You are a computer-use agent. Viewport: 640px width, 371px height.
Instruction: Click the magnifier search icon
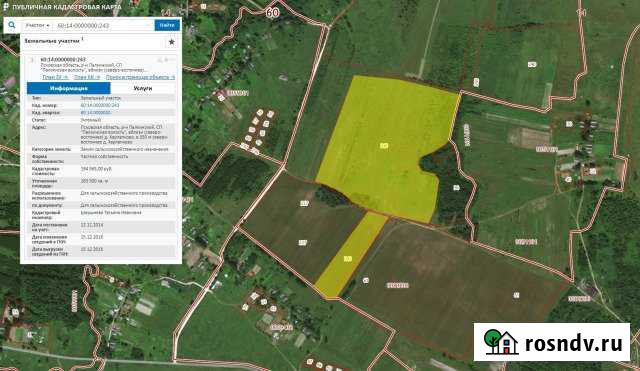pos(12,25)
